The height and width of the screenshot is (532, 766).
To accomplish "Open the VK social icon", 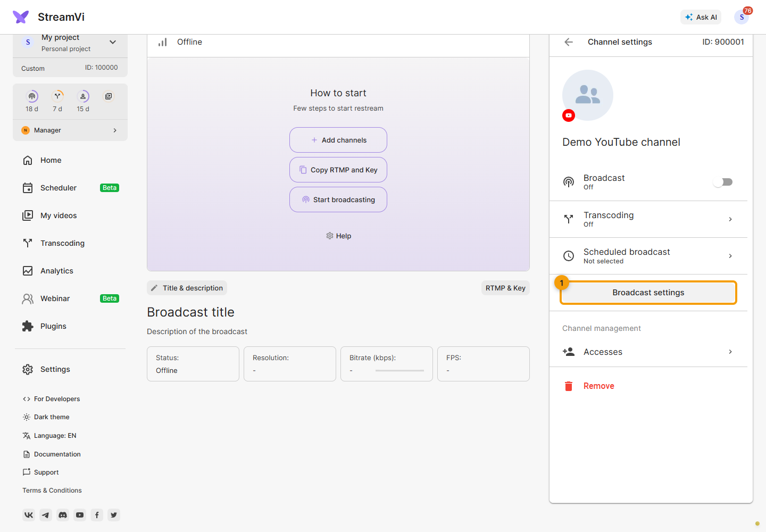I will [x=29, y=515].
